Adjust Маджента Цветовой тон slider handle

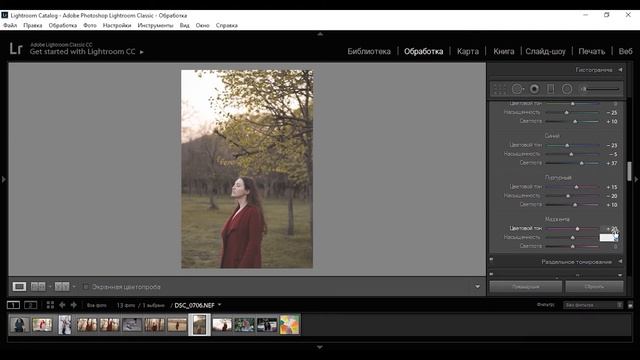[577, 229]
